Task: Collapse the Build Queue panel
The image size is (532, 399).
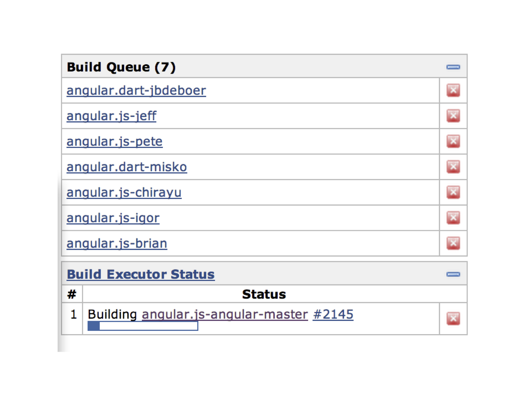Action: point(453,67)
